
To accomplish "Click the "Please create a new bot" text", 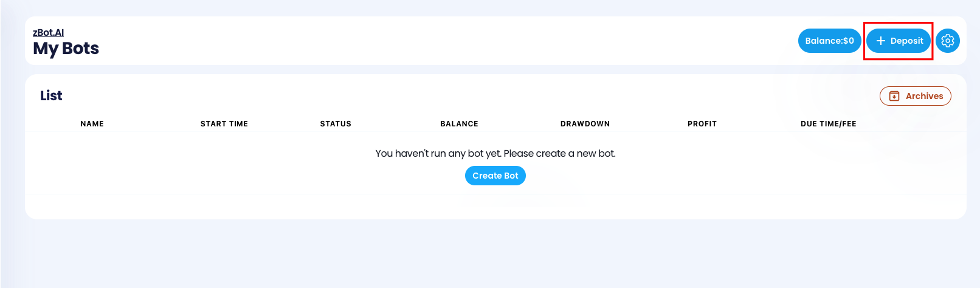I will [559, 153].
